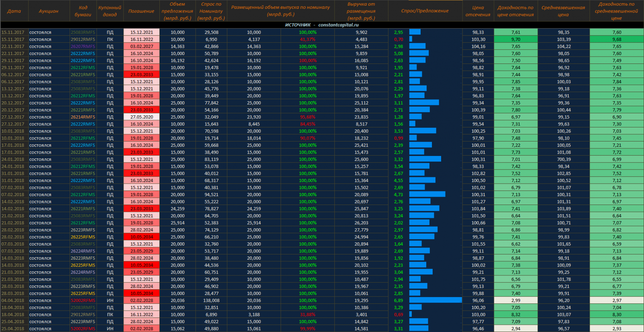Screen dimensions: 644x332
Task: Click the 'Купонный доход' column header
Action: coord(110,11)
